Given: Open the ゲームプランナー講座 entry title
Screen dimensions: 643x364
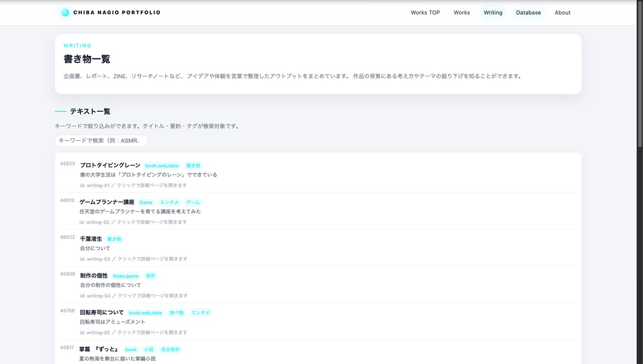Looking at the screenshot, I should pos(107,202).
